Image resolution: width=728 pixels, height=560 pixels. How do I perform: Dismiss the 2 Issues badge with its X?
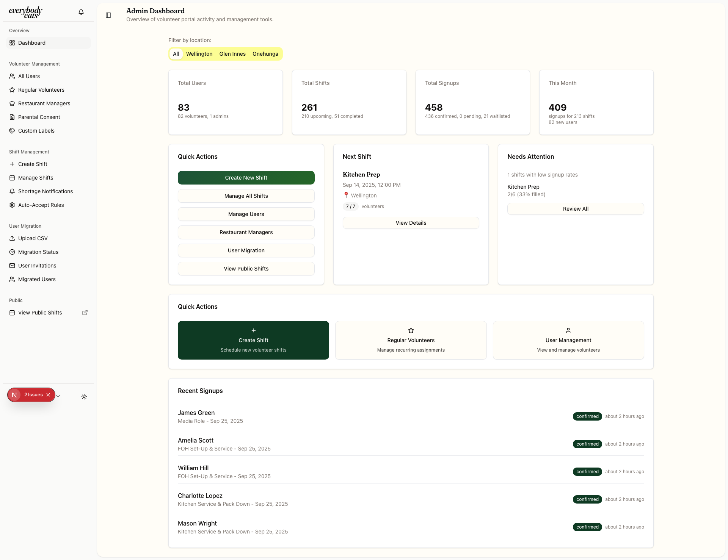tap(49, 394)
